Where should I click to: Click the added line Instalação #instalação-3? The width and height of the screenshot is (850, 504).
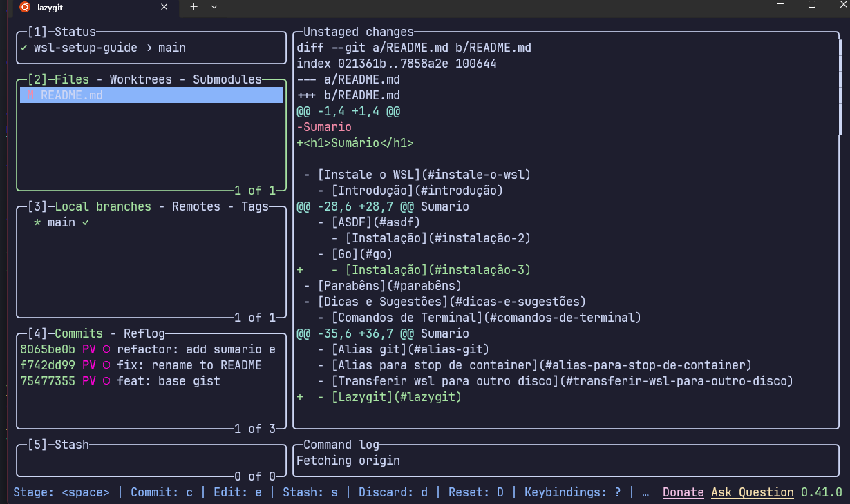click(x=414, y=270)
